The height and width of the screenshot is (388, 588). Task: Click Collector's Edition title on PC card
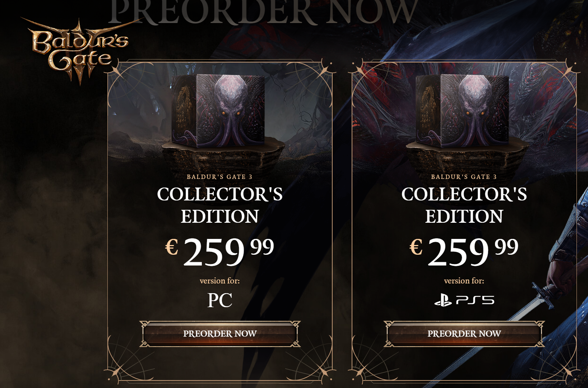220,205
